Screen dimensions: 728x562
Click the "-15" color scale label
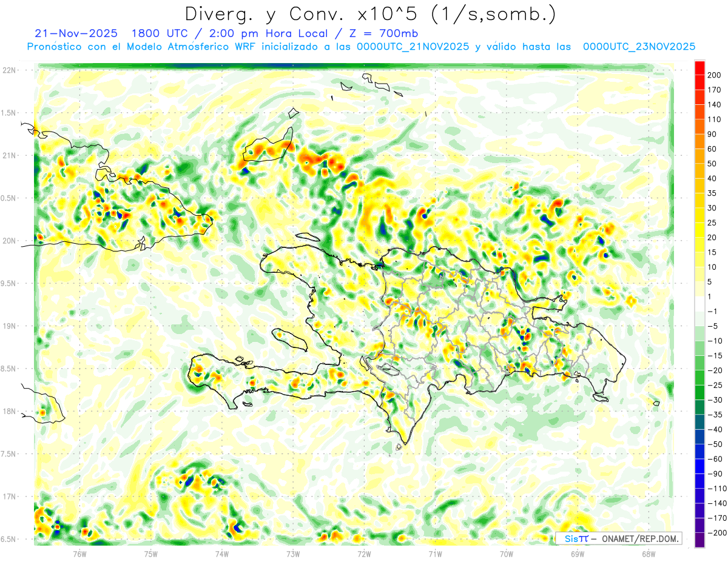pyautogui.click(x=715, y=356)
